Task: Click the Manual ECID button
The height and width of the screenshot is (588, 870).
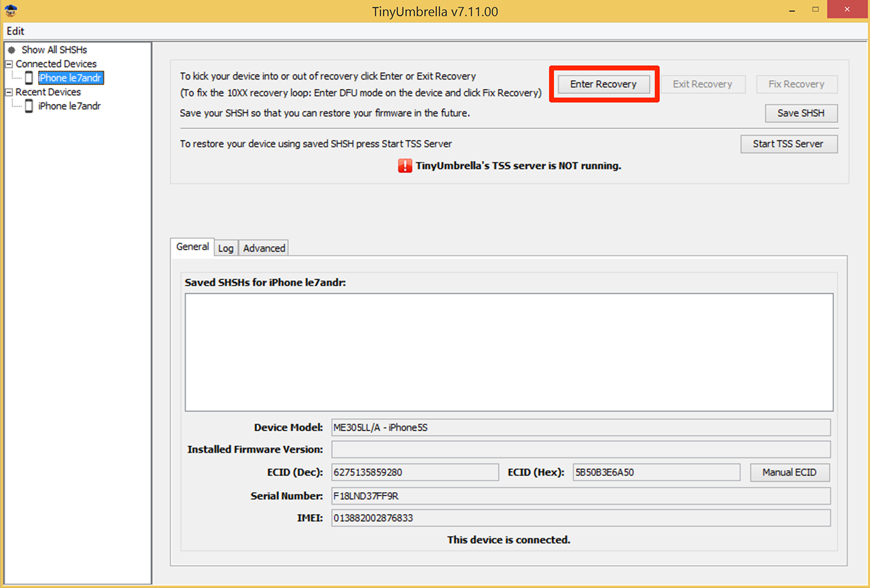Action: [x=789, y=472]
